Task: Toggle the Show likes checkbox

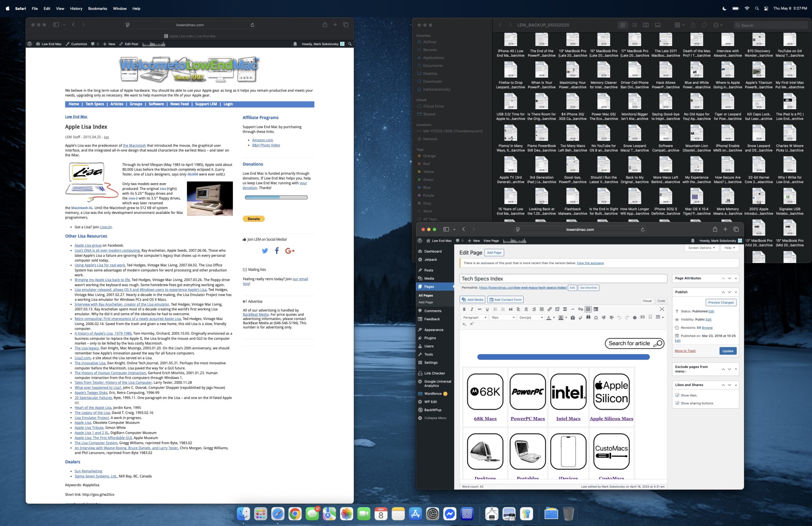Action: (x=677, y=395)
